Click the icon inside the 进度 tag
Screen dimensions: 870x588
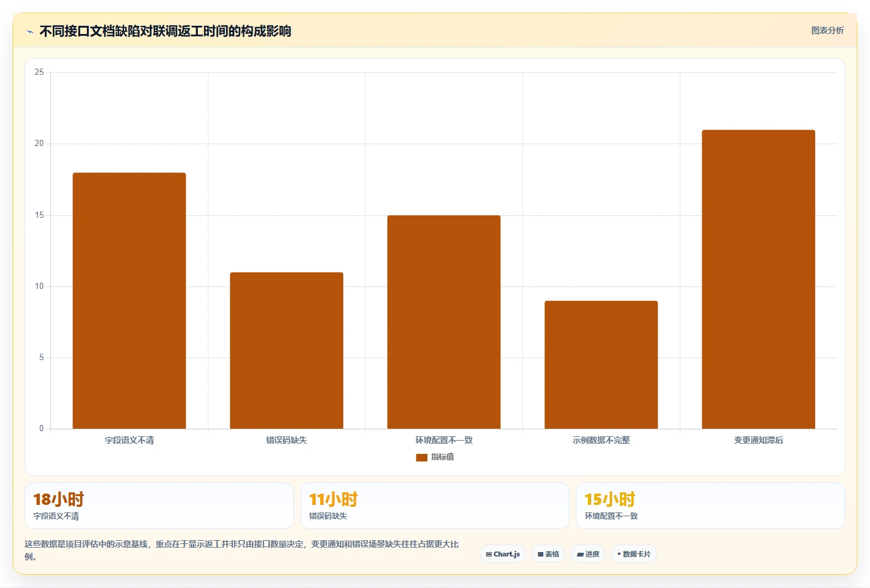[580, 555]
